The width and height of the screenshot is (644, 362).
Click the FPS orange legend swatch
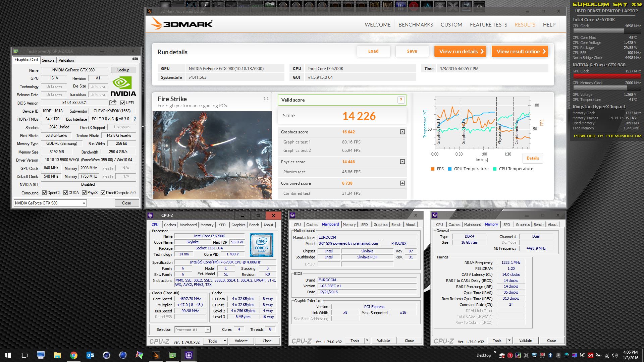433,169
